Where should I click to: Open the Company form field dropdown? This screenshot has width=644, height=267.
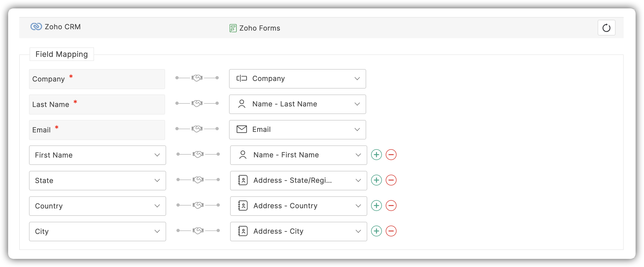coord(297,79)
